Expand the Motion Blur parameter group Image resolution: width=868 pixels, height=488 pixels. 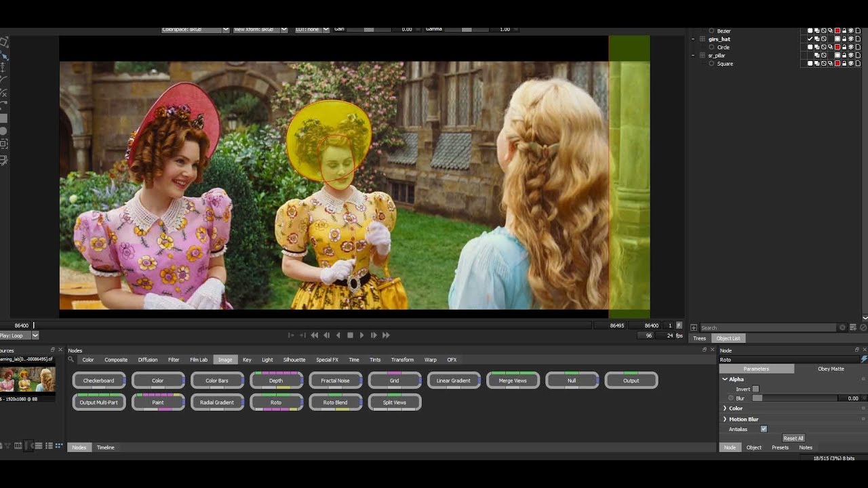(725, 420)
